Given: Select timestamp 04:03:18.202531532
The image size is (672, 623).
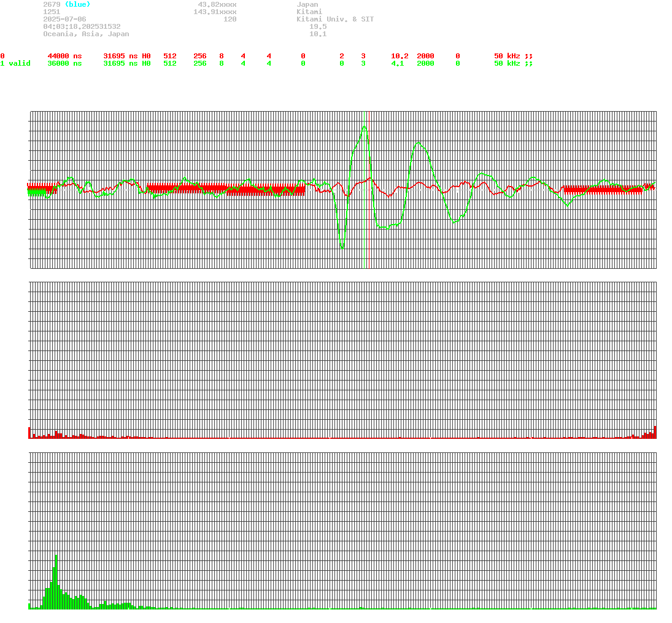Looking at the screenshot, I should pyautogui.click(x=82, y=26).
